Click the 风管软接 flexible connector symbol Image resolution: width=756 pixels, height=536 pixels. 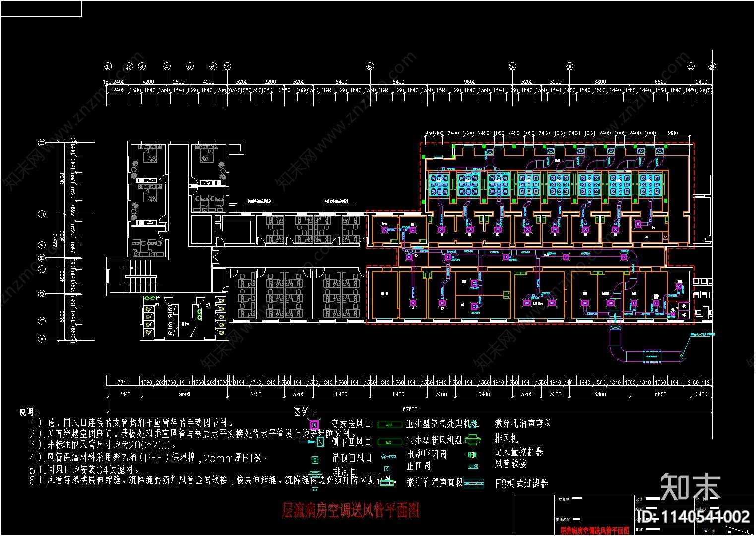pyautogui.click(x=474, y=467)
